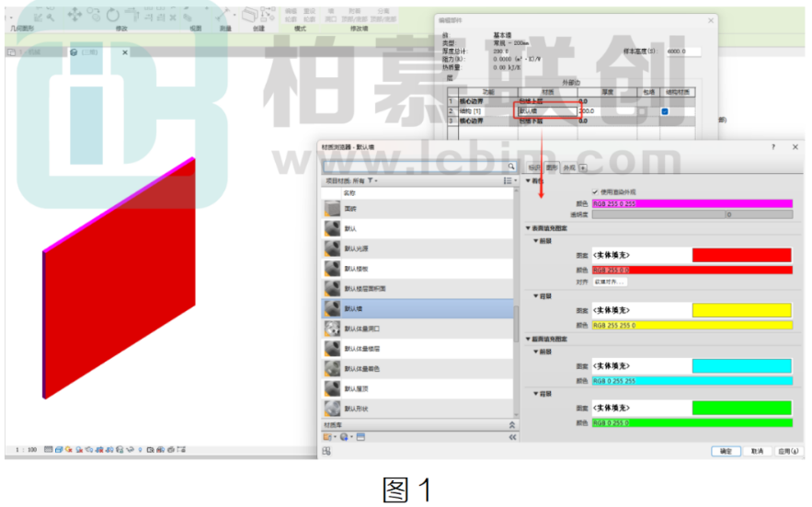Screen dimensions: 812x507
Task: Toggle structural material checkbox in row 2
Action: coord(665,111)
